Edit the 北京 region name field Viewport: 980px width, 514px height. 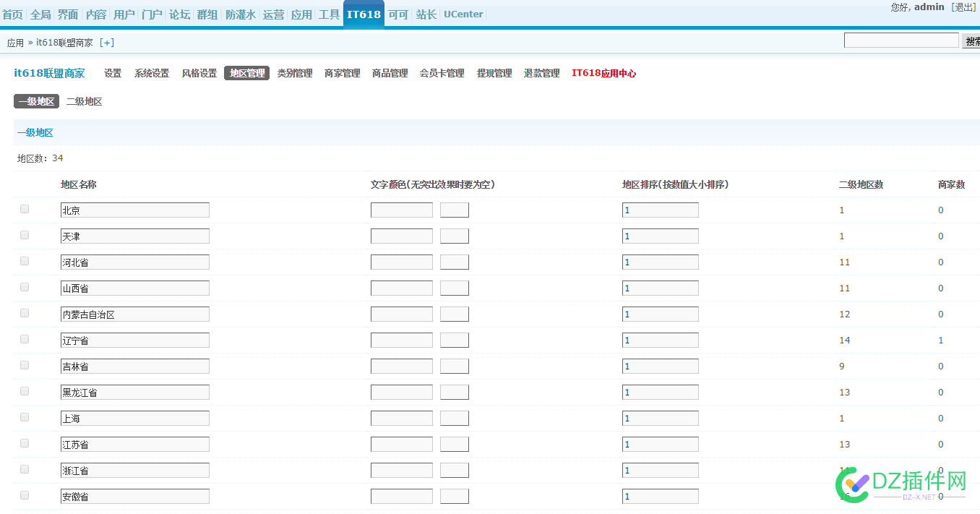coord(135,210)
